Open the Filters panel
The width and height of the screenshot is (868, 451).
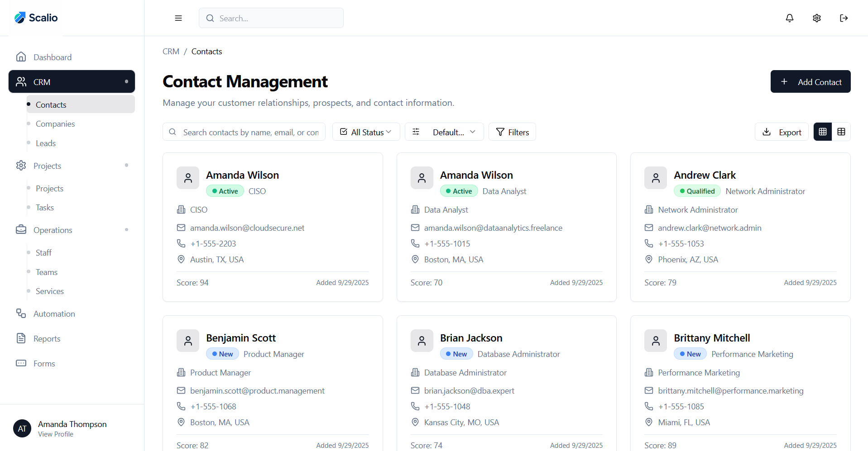pyautogui.click(x=512, y=132)
